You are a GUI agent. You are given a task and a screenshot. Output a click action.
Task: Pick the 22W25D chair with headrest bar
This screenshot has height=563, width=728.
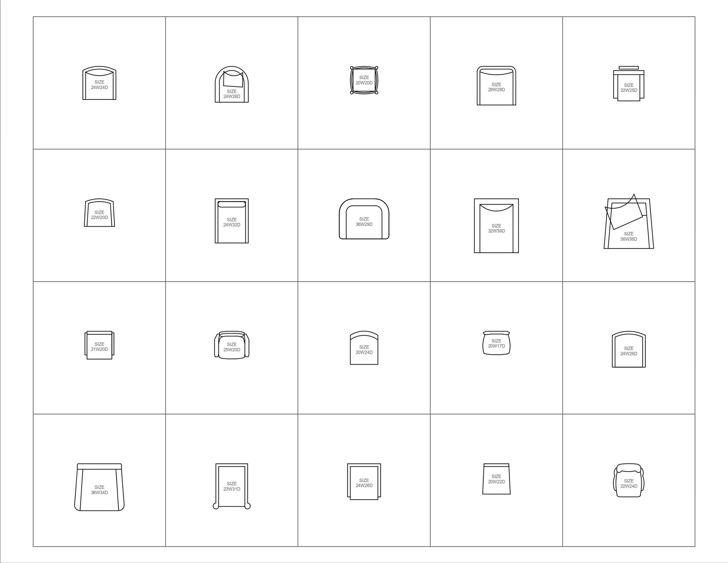(629, 83)
